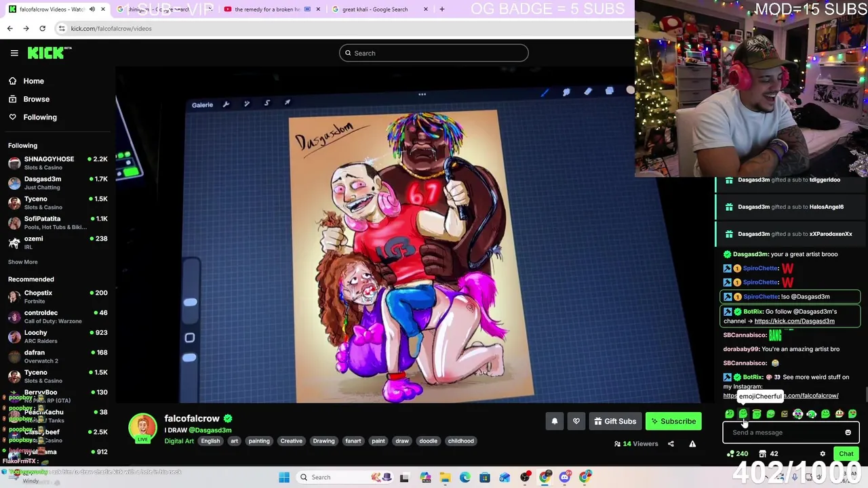Screen dimensions: 868x488
Task: Open ozemi channel in Following
Action: coord(58,243)
